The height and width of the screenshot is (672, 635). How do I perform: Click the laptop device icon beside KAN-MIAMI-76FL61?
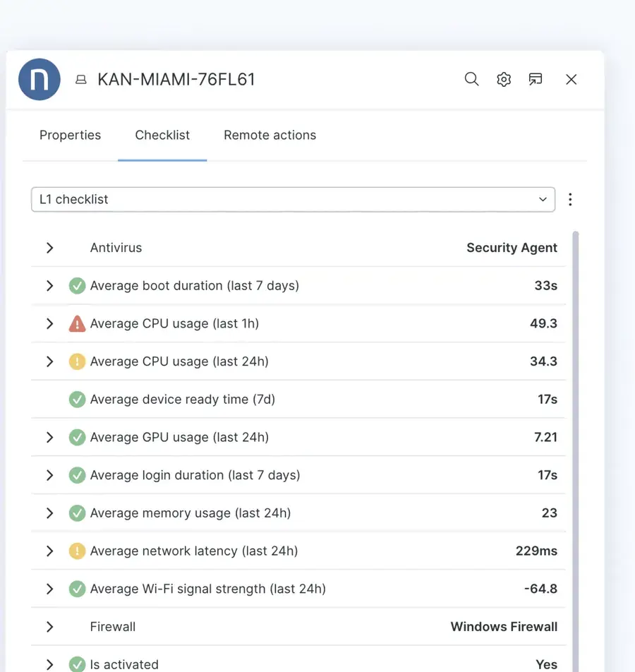point(81,80)
